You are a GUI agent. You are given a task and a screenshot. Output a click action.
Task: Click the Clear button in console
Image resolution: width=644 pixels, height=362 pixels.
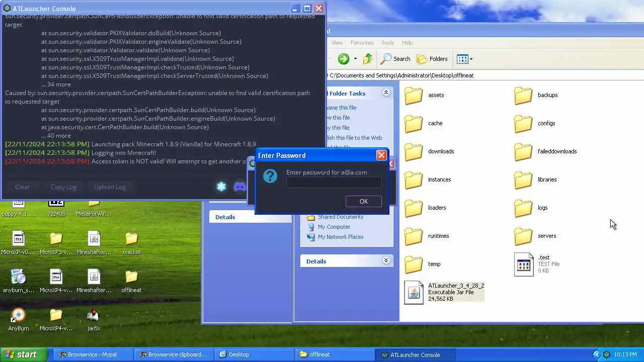click(22, 187)
